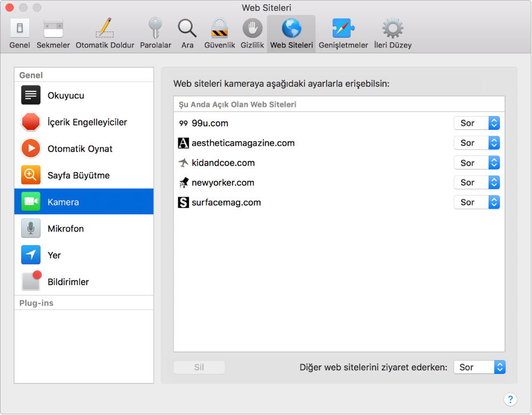Open the Sor dropdown for newyorker.com
The width and height of the screenshot is (532, 415).
477,182
